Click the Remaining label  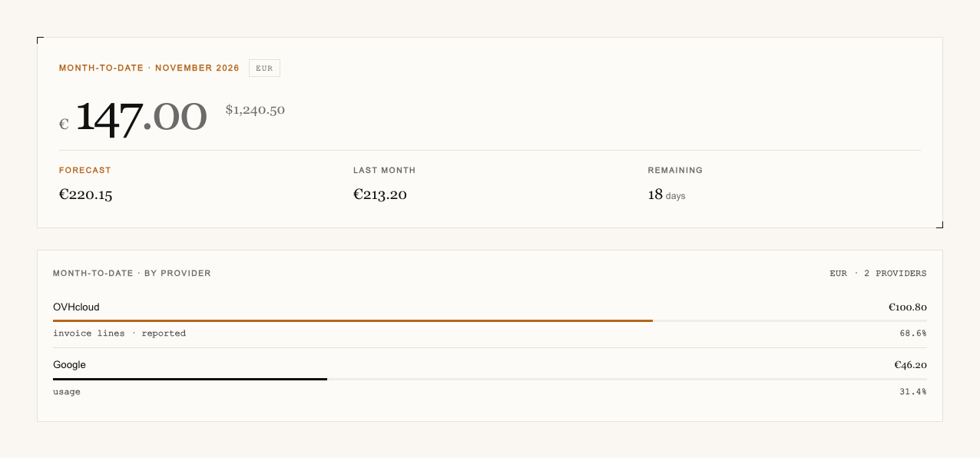click(x=675, y=171)
